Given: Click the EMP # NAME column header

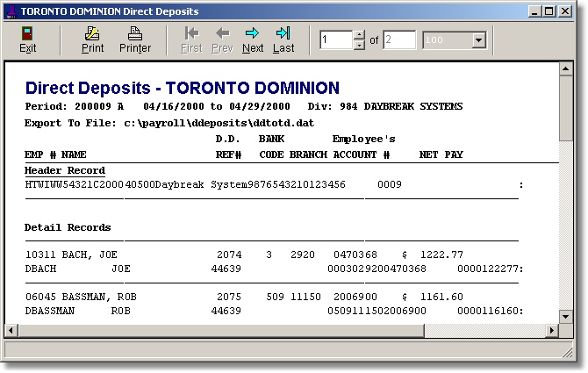Looking at the screenshot, I should [55, 154].
